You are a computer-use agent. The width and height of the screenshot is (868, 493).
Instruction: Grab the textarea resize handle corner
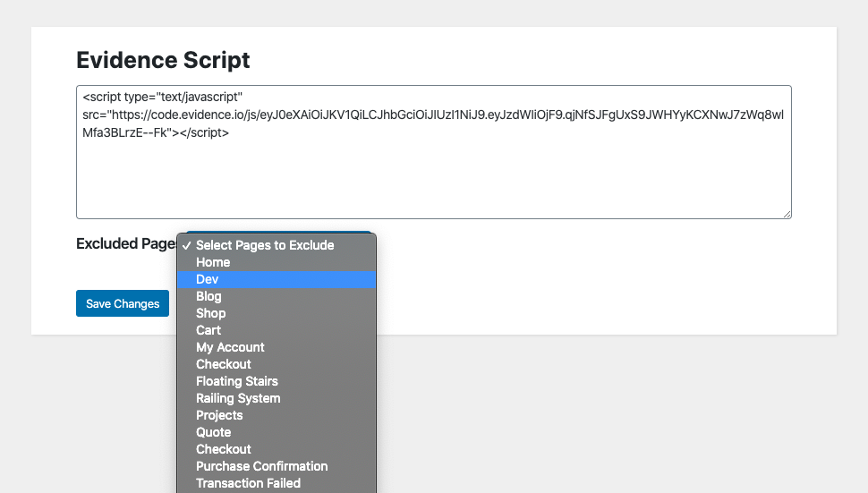[x=787, y=214]
